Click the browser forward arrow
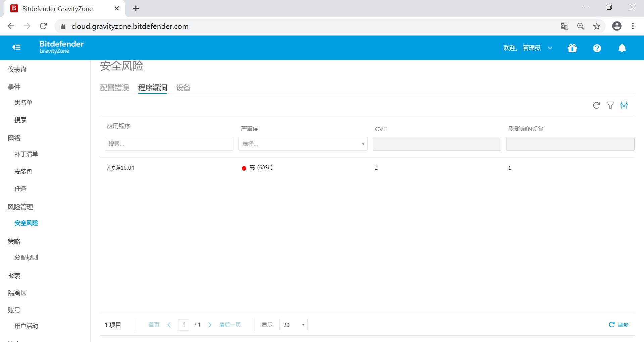The height and width of the screenshot is (342, 644). [x=27, y=26]
